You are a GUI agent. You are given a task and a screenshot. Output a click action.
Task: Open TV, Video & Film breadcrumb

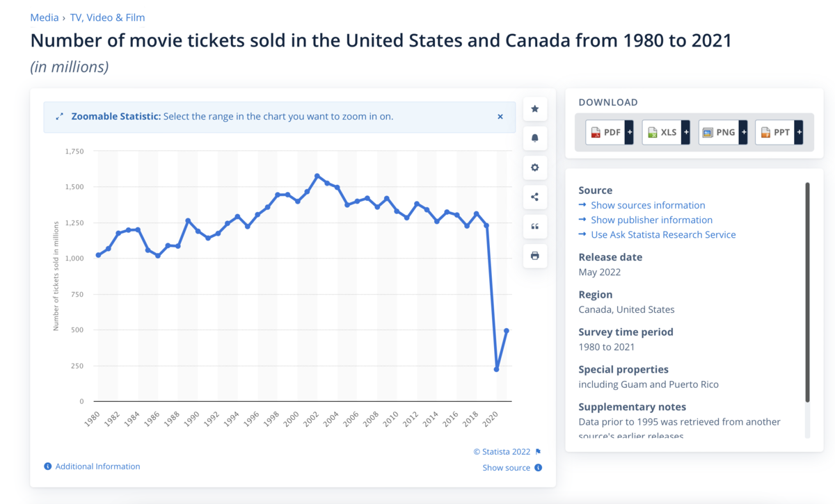(x=107, y=17)
